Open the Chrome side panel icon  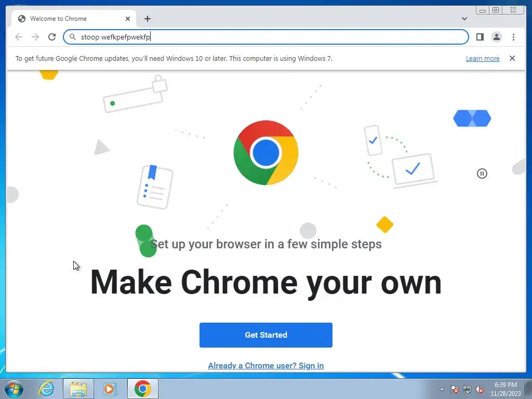pos(480,37)
